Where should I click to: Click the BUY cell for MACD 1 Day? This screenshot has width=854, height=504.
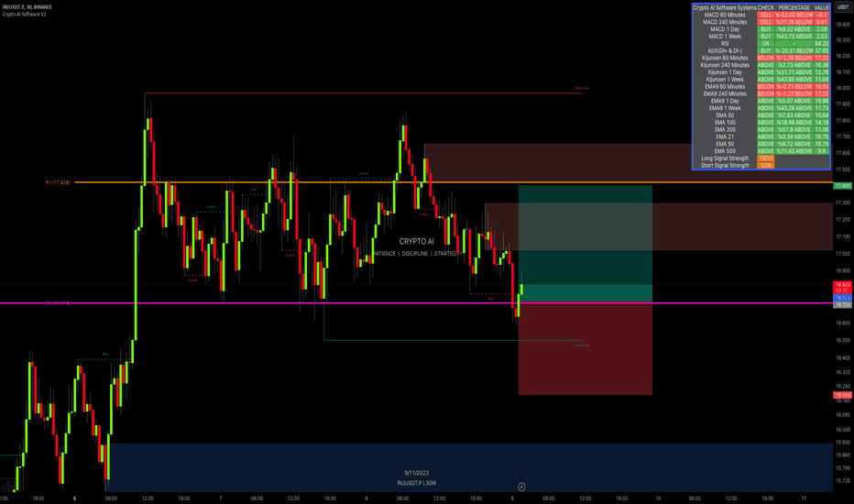[x=766, y=29]
